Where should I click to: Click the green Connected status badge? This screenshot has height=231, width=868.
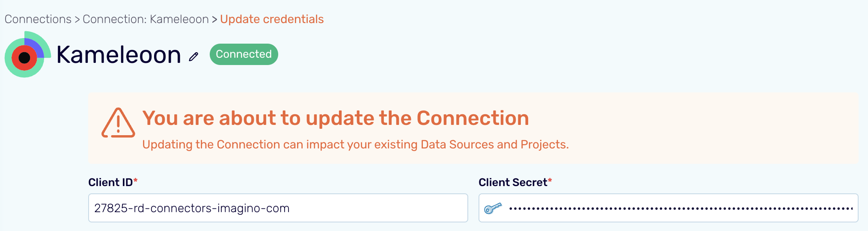click(x=244, y=54)
